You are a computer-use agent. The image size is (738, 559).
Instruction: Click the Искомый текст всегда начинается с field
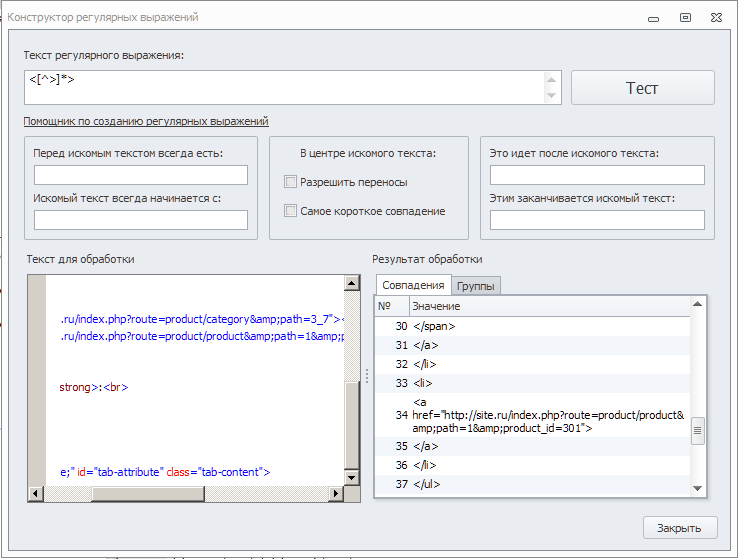coord(141,220)
